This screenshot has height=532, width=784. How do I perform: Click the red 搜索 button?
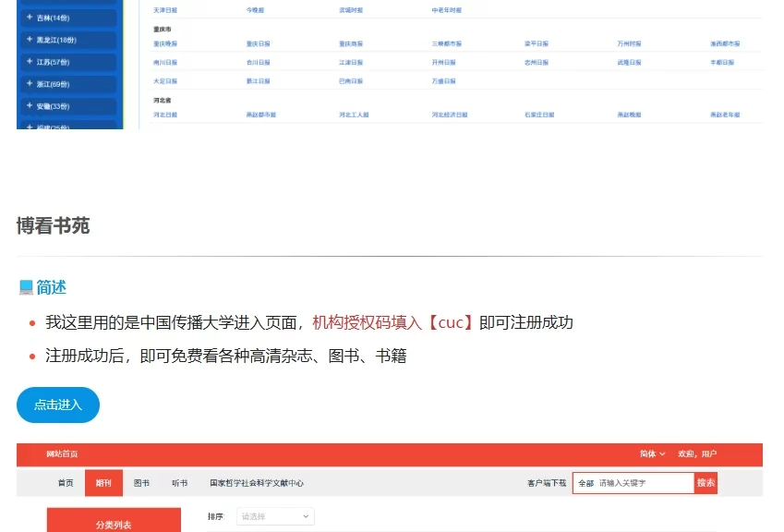tap(706, 483)
